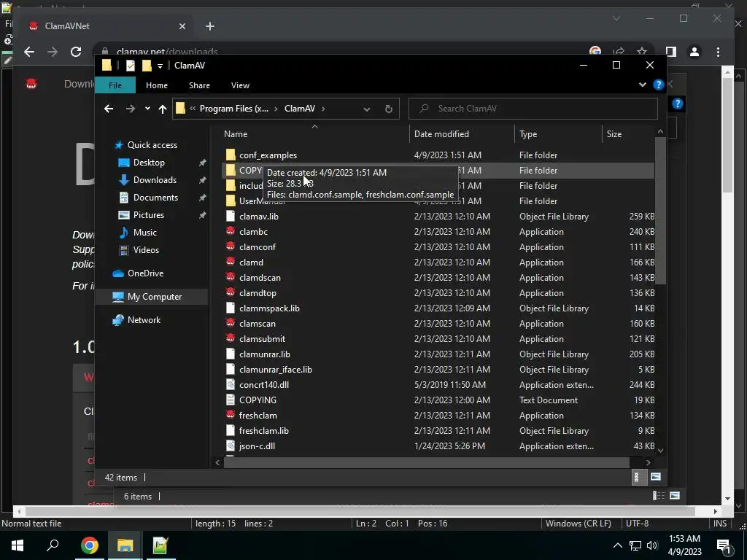The height and width of the screenshot is (560, 747).
Task: Click the clambc application icon
Action: pos(231,231)
